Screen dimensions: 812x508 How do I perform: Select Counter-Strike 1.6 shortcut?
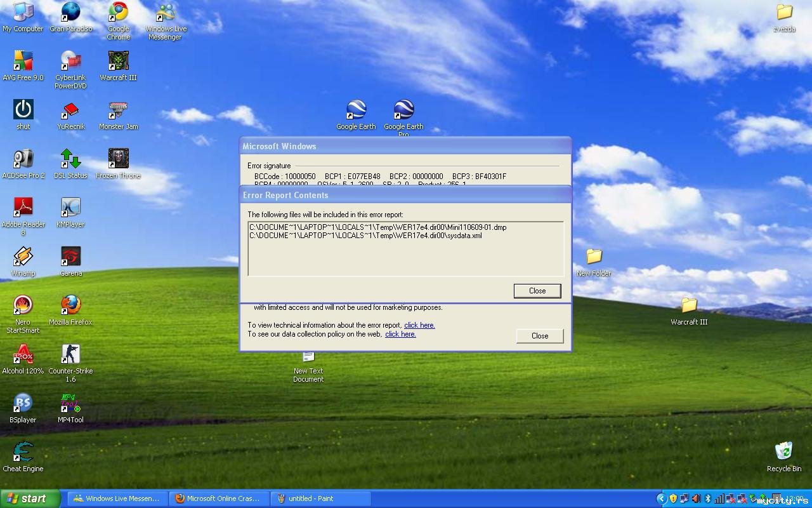pyautogui.click(x=70, y=363)
